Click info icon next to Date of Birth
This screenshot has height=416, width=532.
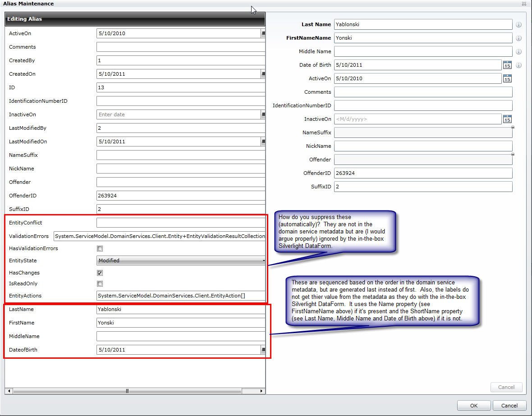(x=518, y=65)
